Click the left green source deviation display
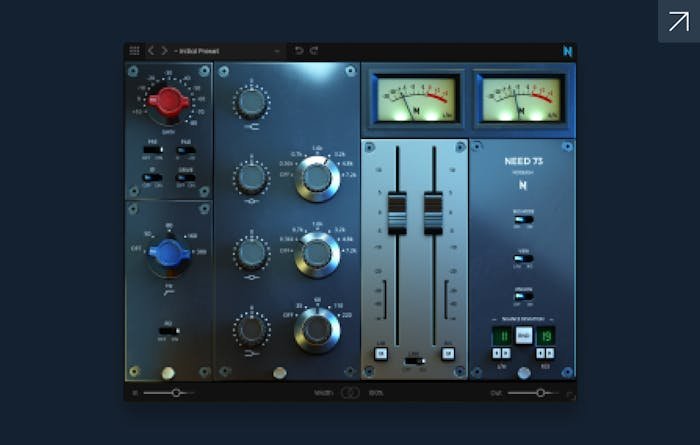The image size is (700, 445). pos(501,336)
